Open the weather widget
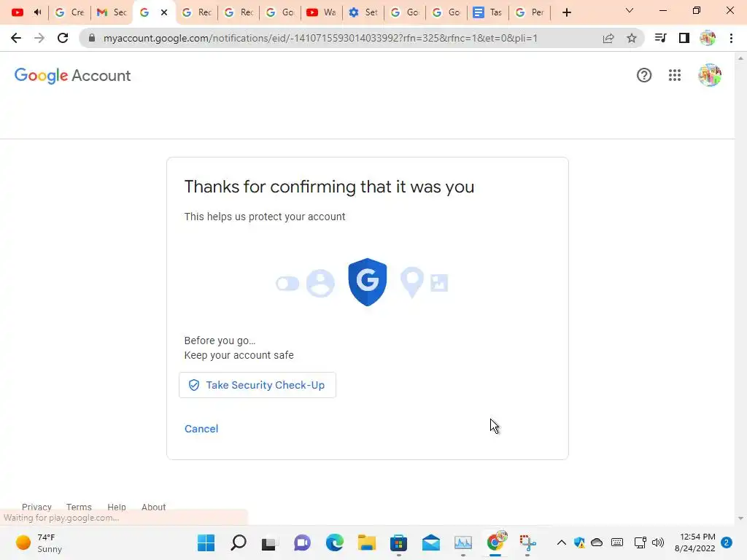Screen dimensions: 747x560 tap(39, 542)
